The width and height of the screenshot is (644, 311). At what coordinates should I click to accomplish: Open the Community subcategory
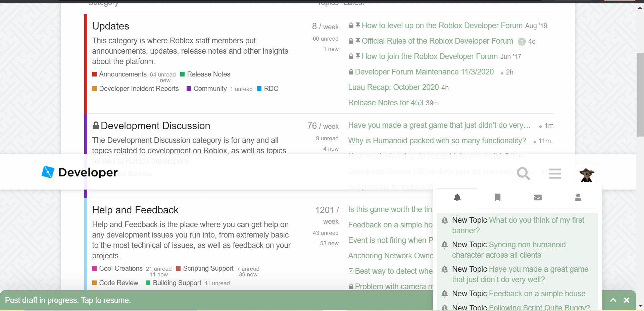210,89
